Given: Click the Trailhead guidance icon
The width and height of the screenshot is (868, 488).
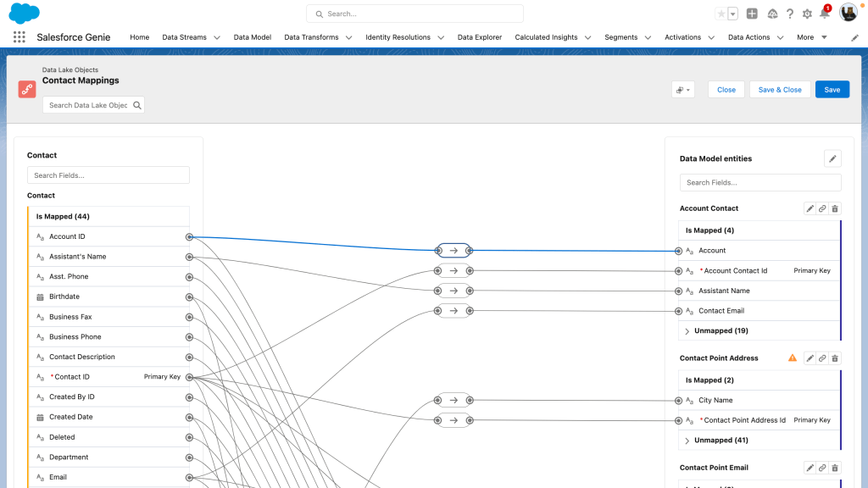Looking at the screenshot, I should point(772,14).
